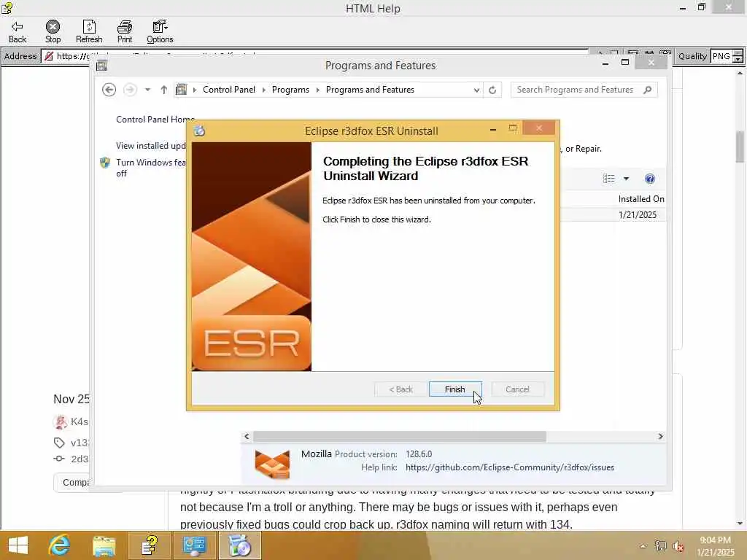Click Programs in the breadcrumb path
Image resolution: width=747 pixels, height=560 pixels.
coord(290,90)
